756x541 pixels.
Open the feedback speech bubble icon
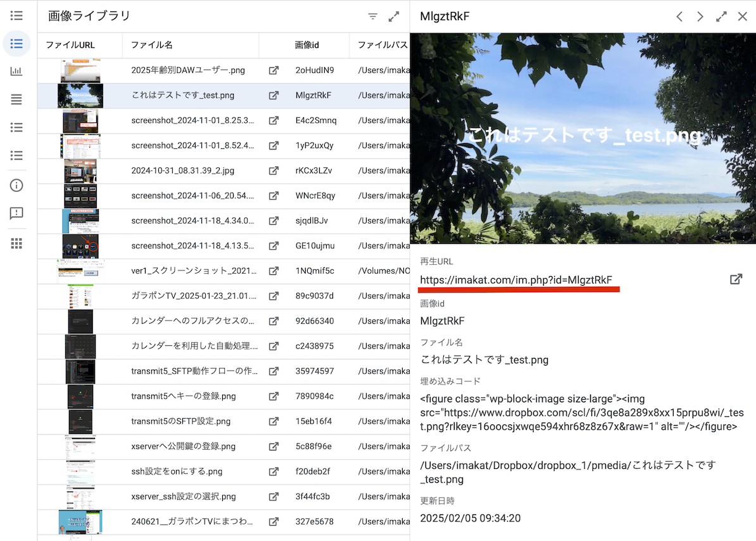16,213
